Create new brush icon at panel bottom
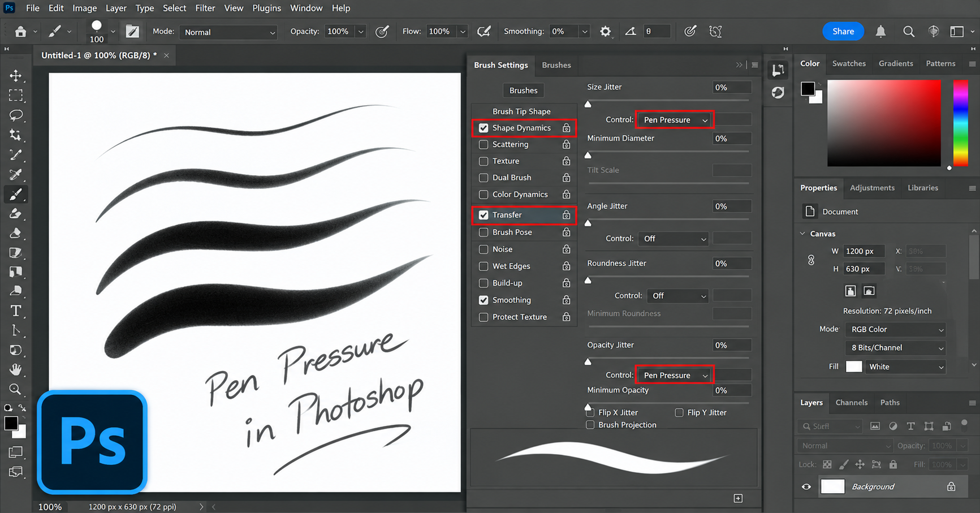This screenshot has height=513, width=980. 738,498
